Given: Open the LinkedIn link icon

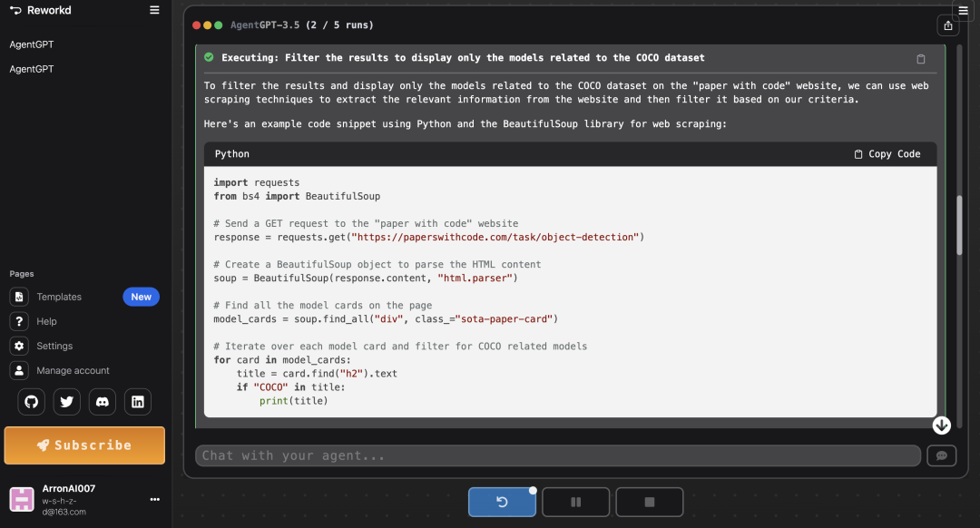Looking at the screenshot, I should (x=138, y=402).
